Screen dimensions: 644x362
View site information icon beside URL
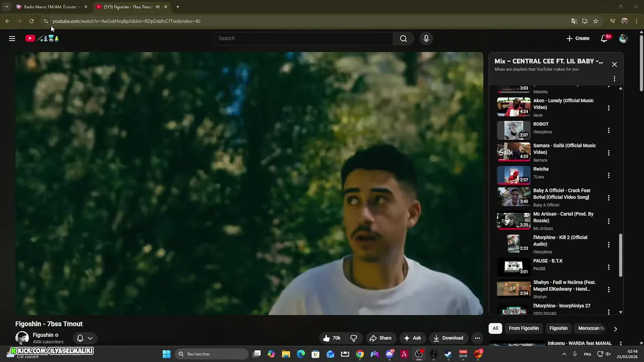pyautogui.click(x=45, y=21)
